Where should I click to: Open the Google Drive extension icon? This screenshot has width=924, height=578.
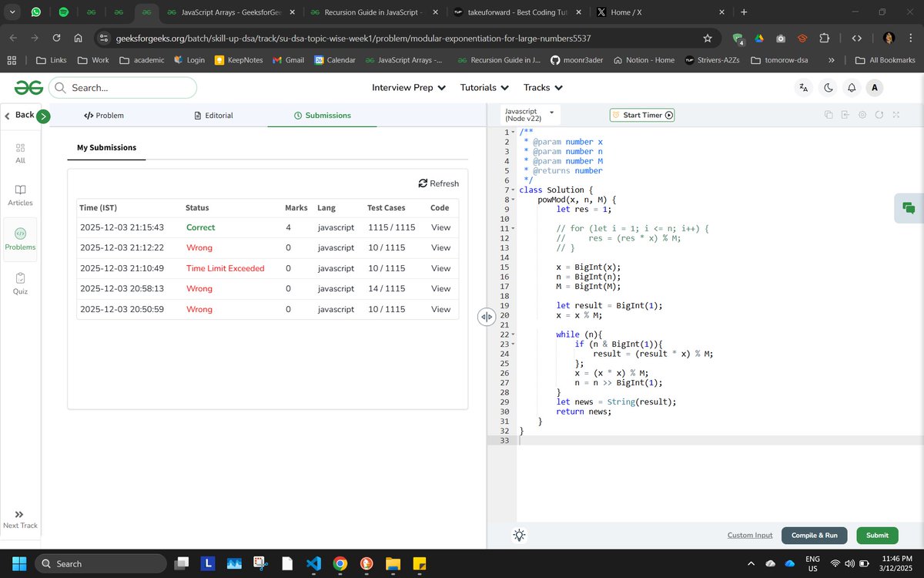pyautogui.click(x=758, y=38)
